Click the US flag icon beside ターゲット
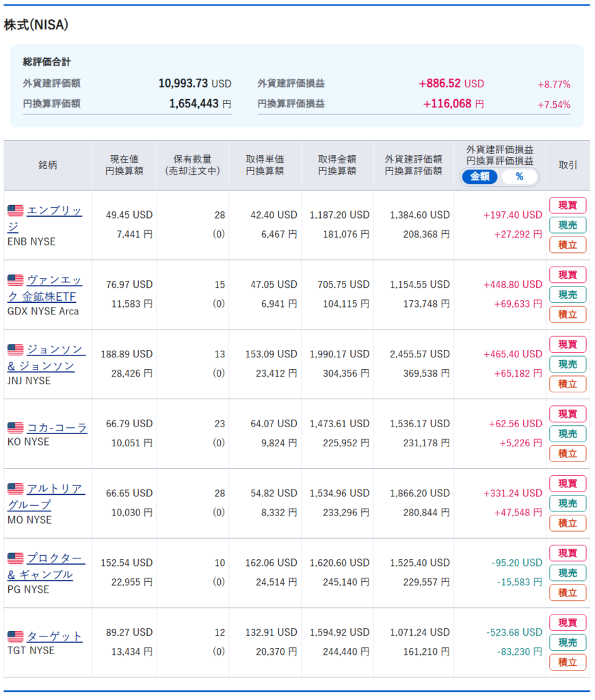The image size is (595, 700). (x=16, y=636)
